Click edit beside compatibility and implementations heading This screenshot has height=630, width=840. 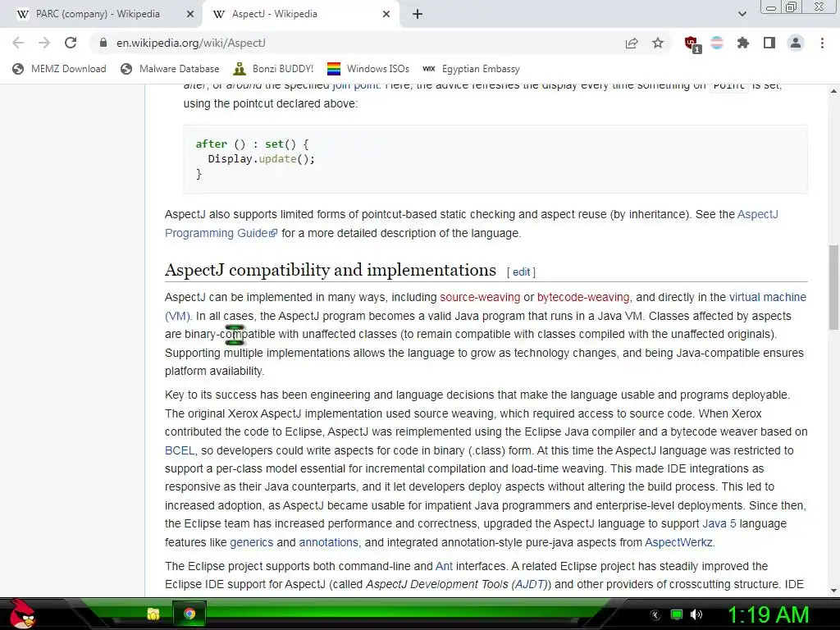tap(521, 272)
